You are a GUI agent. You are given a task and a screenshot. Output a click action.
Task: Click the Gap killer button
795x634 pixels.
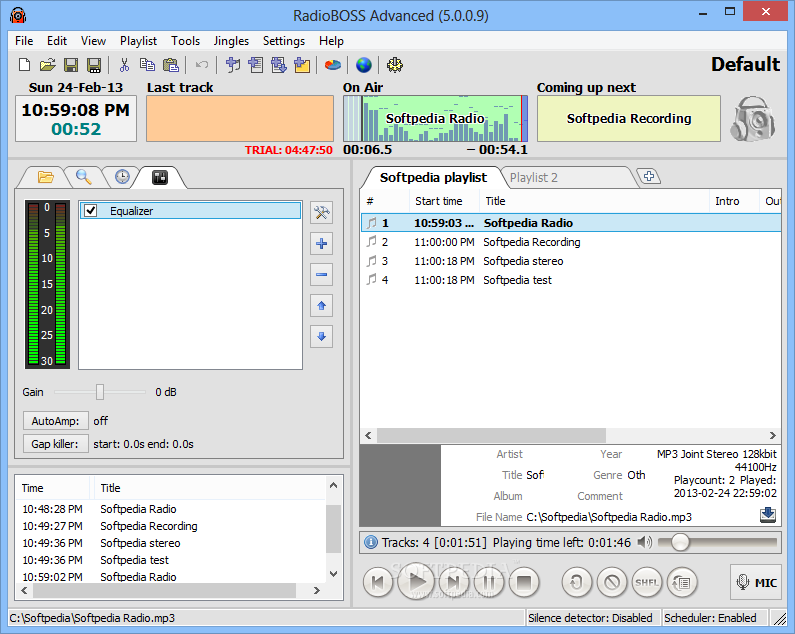click(x=56, y=444)
